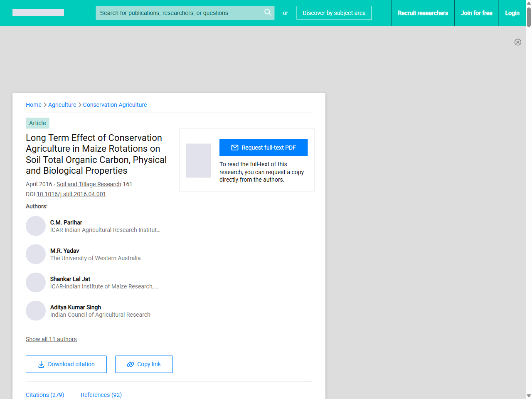
Task: Open the Citations (279) tab
Action: coord(45,395)
